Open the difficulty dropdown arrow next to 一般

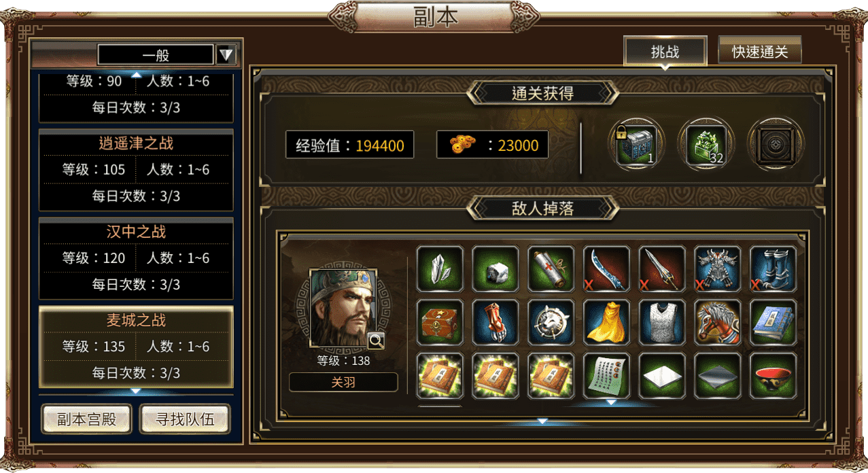(226, 55)
